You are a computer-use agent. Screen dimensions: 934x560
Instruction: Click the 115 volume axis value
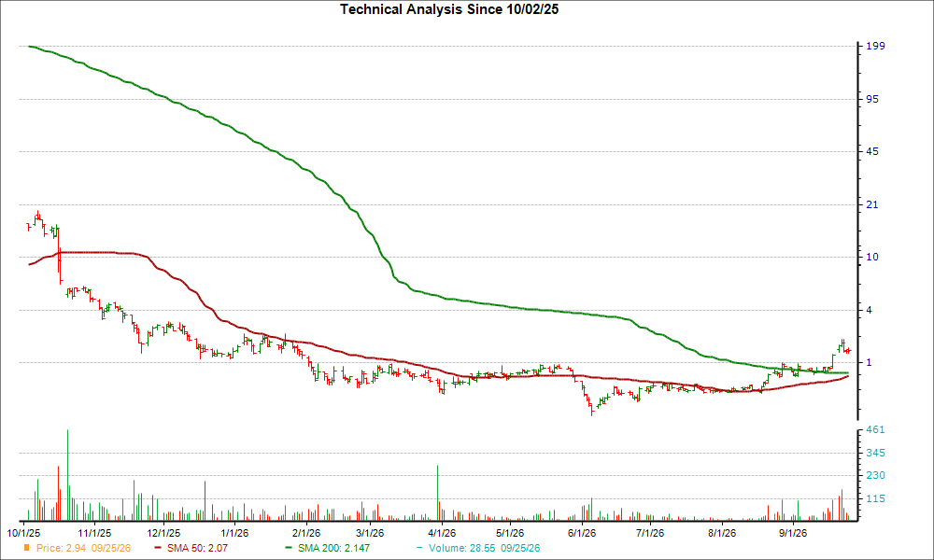tap(875, 498)
